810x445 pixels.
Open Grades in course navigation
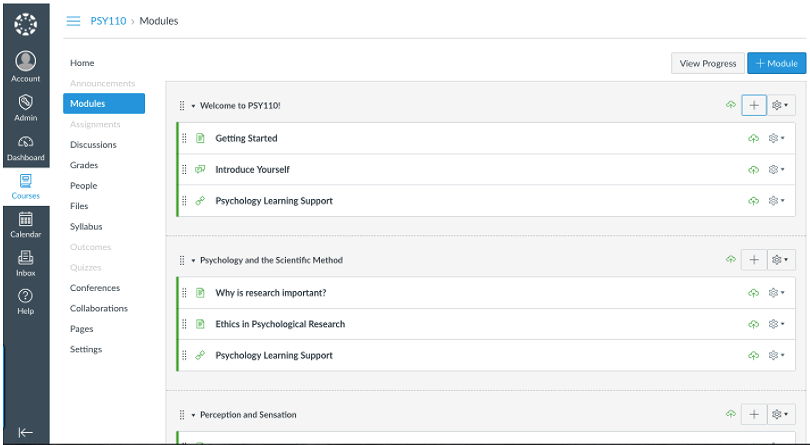point(84,165)
